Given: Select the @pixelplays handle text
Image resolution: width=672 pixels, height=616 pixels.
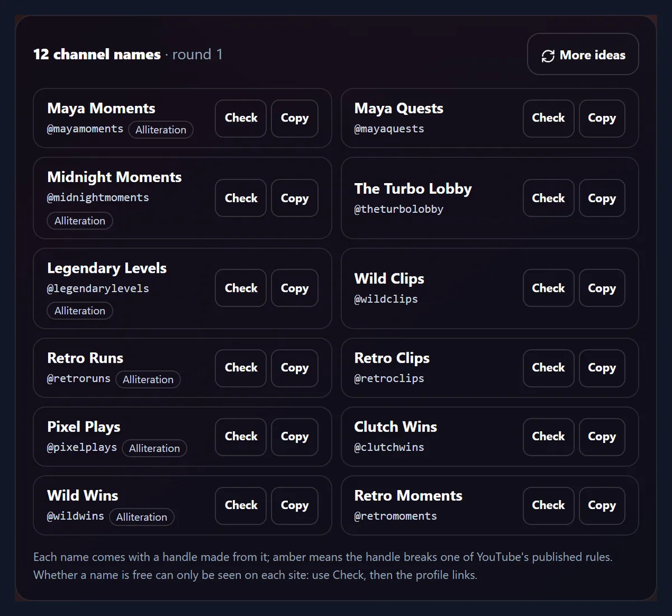Looking at the screenshot, I should pyautogui.click(x=82, y=447).
